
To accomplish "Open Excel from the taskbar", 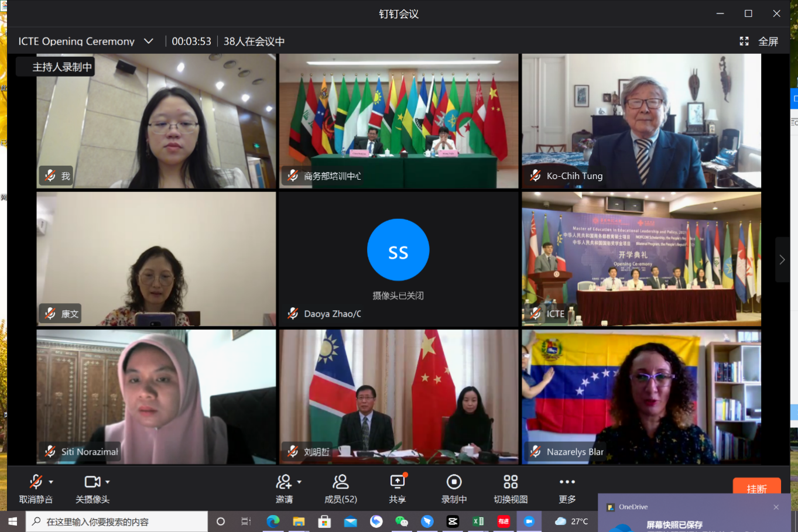I will [x=478, y=521].
